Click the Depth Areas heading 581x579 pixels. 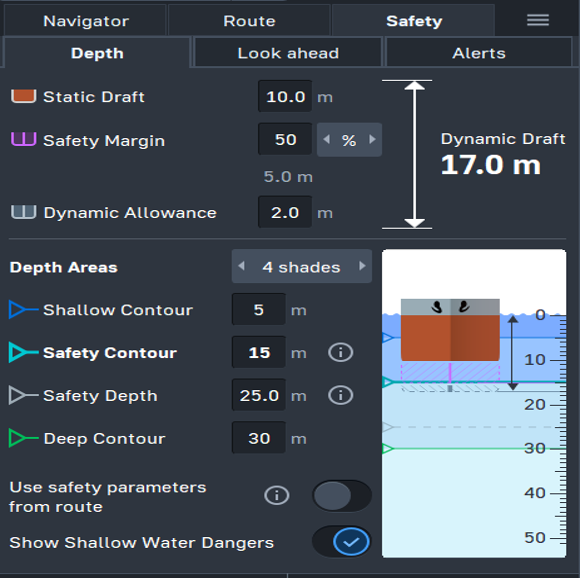[63, 267]
